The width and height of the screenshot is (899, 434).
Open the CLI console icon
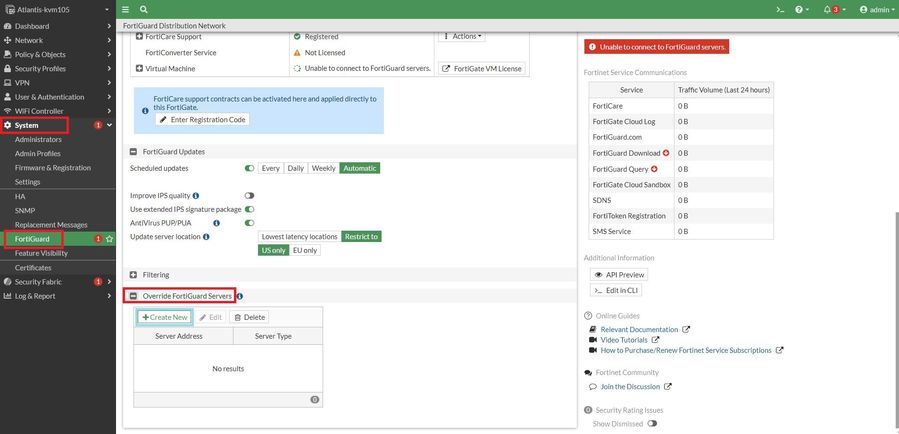pyautogui.click(x=780, y=10)
